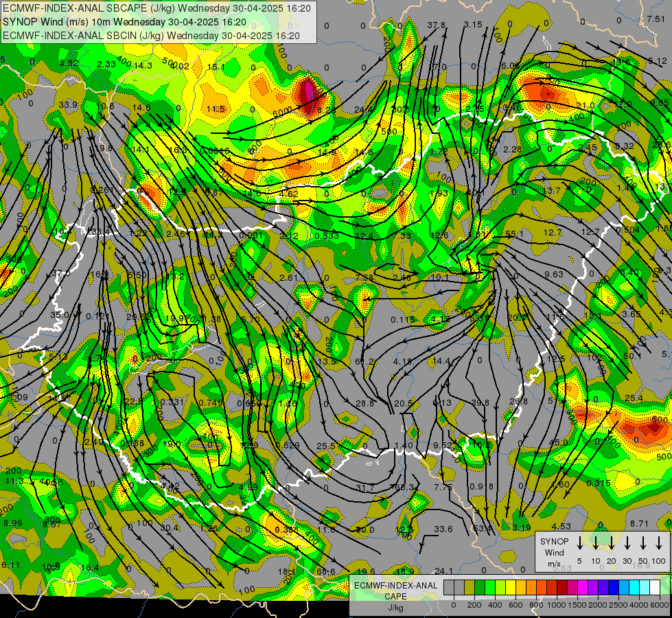This screenshot has width=672, height=618.
Task: Click the map value 20.5
Action: [x=403, y=404]
